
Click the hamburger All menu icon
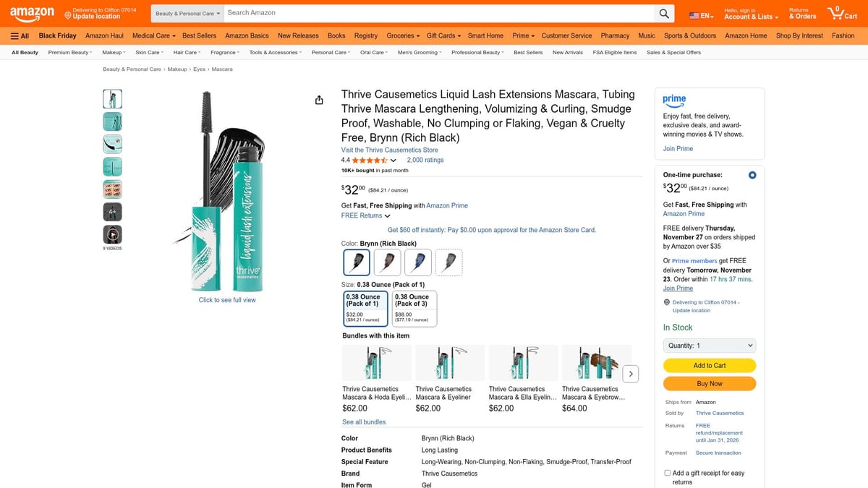point(16,35)
